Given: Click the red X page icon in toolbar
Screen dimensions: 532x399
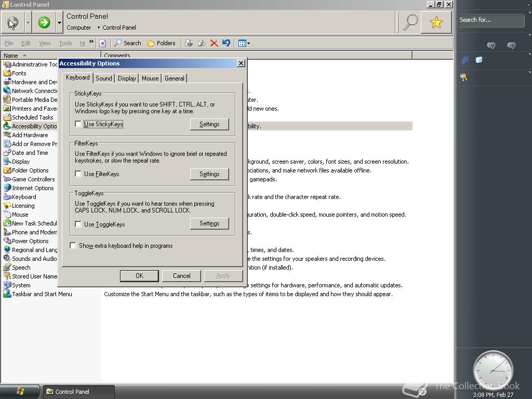Looking at the screenshot, I should (102, 43).
